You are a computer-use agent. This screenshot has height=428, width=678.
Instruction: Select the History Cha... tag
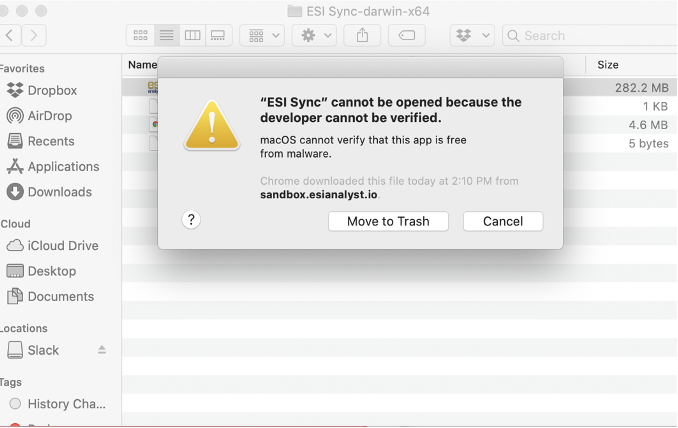pos(58,404)
